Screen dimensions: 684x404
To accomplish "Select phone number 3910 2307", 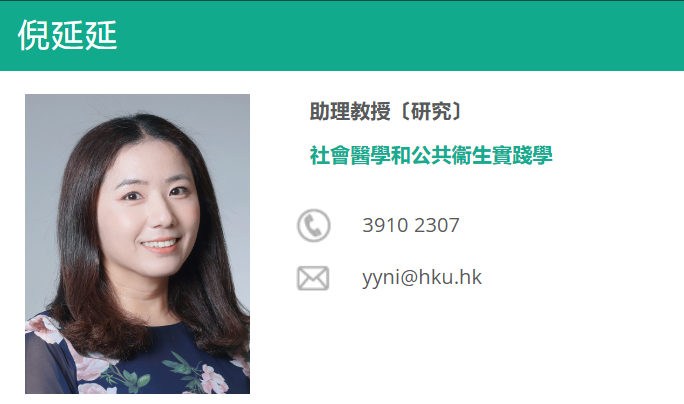I will pos(410,226).
